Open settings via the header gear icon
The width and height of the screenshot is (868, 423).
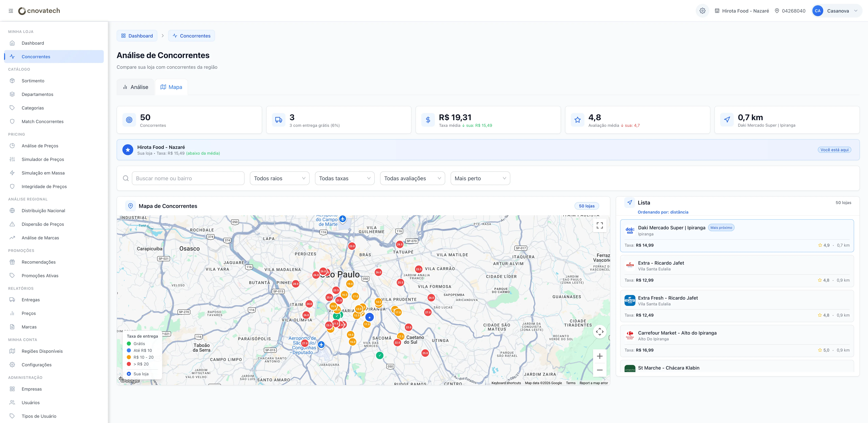pos(703,11)
